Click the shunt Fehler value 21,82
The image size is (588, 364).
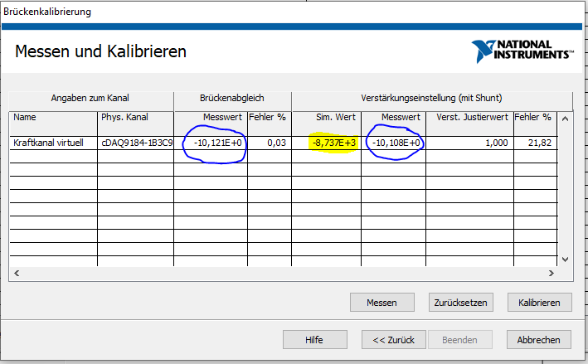(x=540, y=143)
